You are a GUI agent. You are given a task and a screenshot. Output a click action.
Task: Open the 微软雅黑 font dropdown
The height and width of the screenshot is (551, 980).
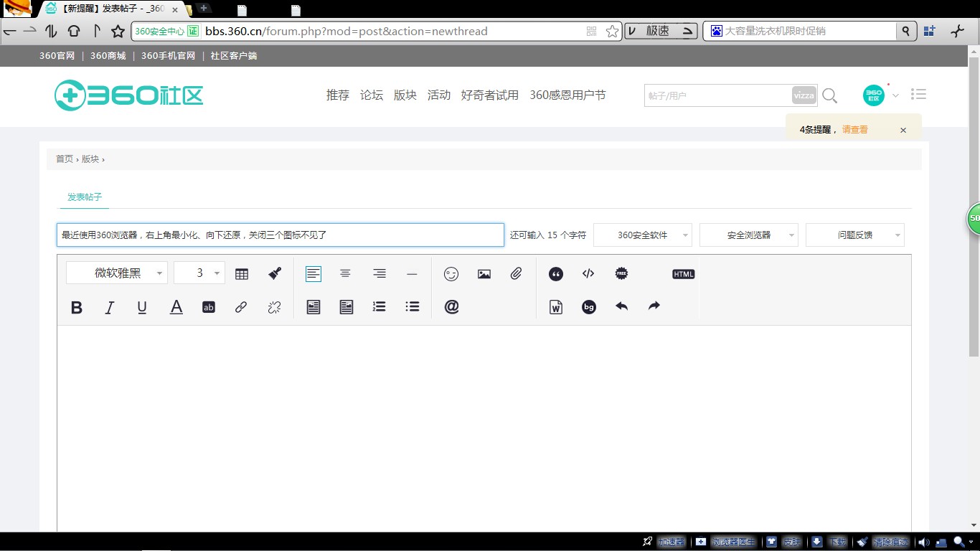tap(117, 273)
